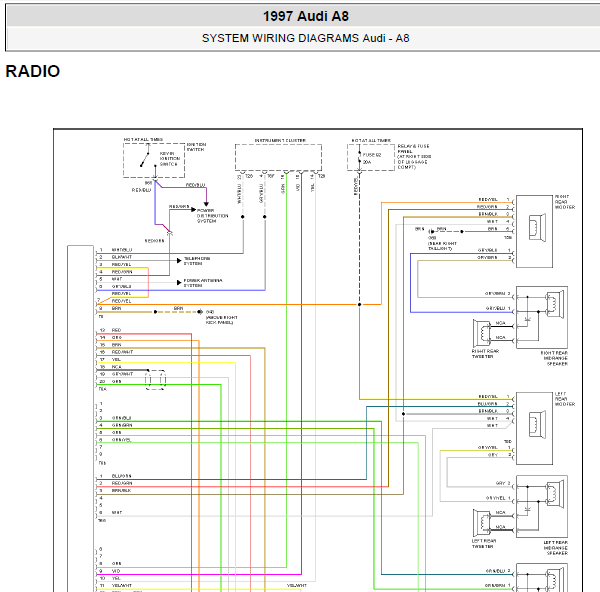The image size is (600, 592).
Task: Select "LEFT REAR MIDRANGE SPEAKER" label
Action: point(555,548)
